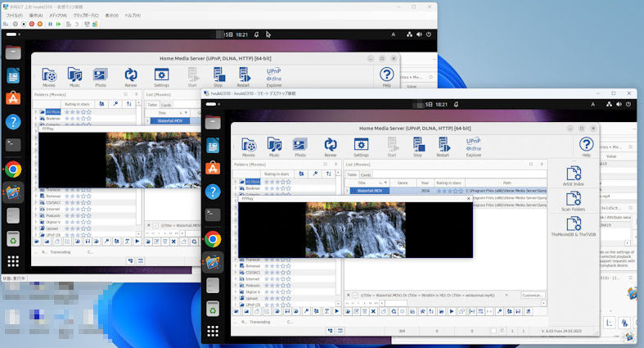Open Settings in the virtual machine window's media server
The image size is (644, 348).
pos(161,77)
